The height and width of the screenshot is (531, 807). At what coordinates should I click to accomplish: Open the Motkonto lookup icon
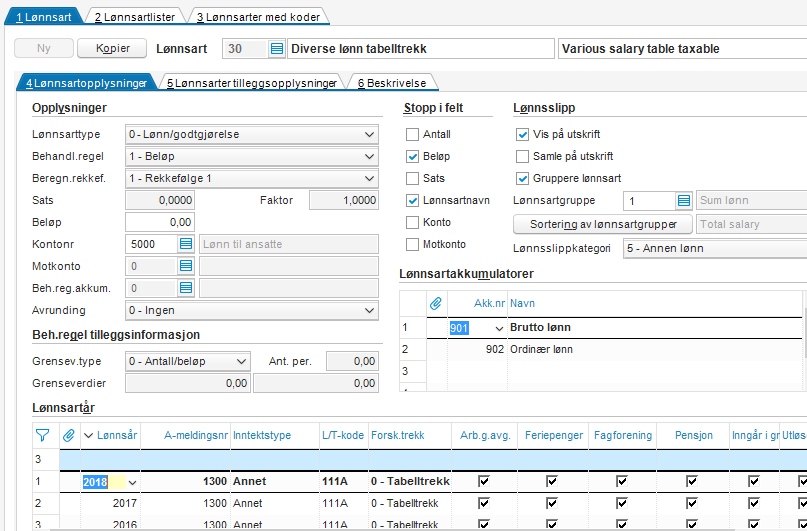[186, 266]
